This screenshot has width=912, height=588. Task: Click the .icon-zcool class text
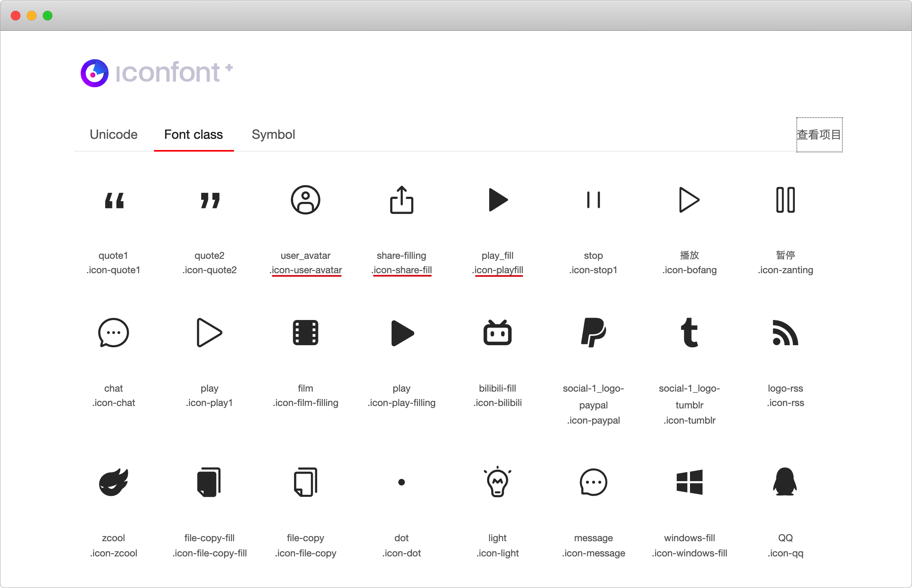114,553
